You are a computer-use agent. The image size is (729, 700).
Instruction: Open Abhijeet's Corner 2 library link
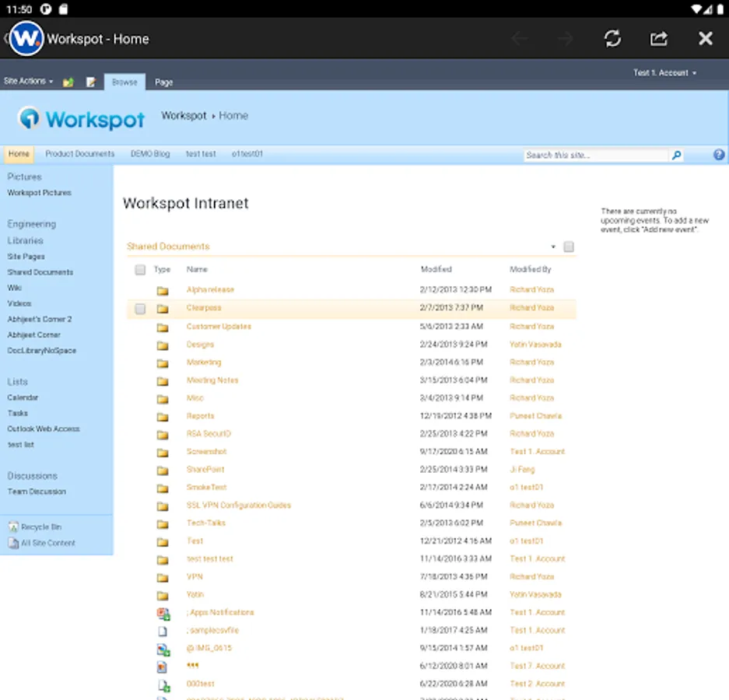pos(40,319)
